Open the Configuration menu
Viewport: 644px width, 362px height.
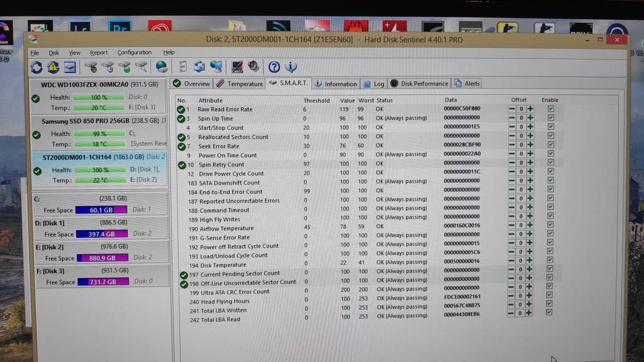[x=135, y=53]
